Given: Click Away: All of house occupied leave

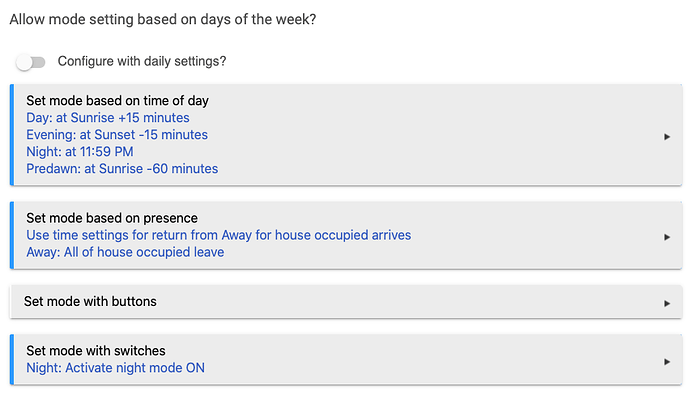Looking at the screenshot, I should point(125,252).
